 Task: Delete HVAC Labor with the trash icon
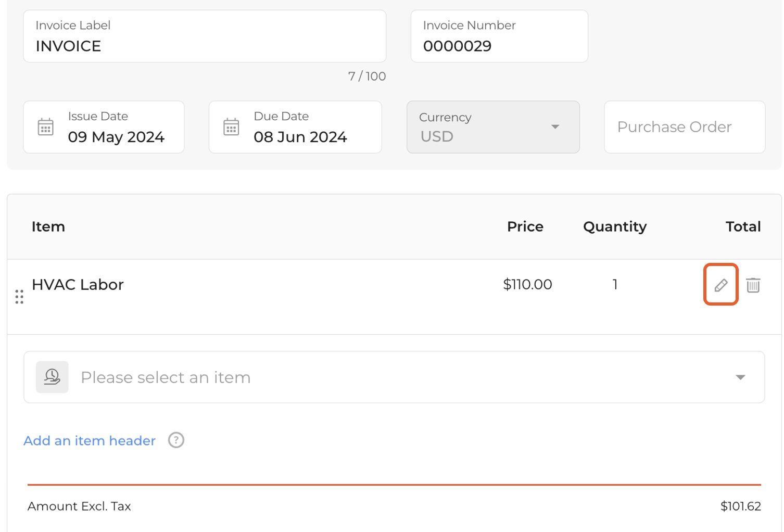click(753, 285)
